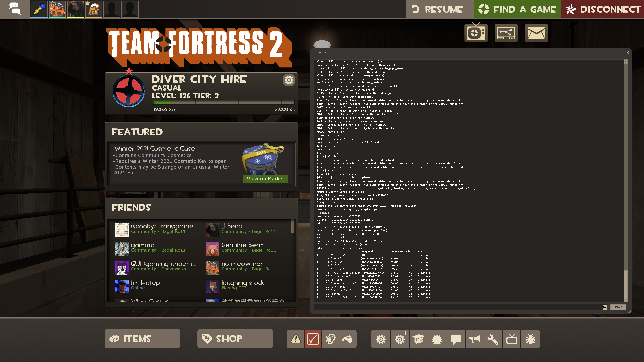
Task: Click console scrollbar up arrow
Action: point(625,62)
